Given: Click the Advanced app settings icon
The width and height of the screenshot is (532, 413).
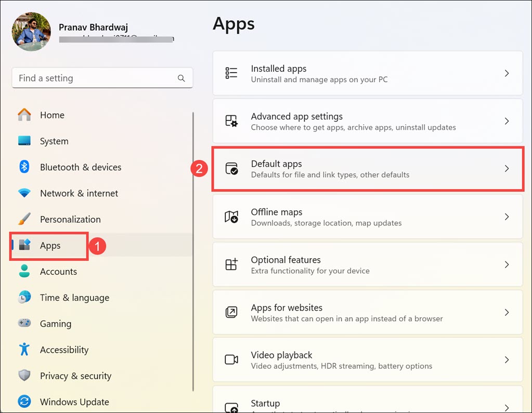Looking at the screenshot, I should (x=231, y=121).
